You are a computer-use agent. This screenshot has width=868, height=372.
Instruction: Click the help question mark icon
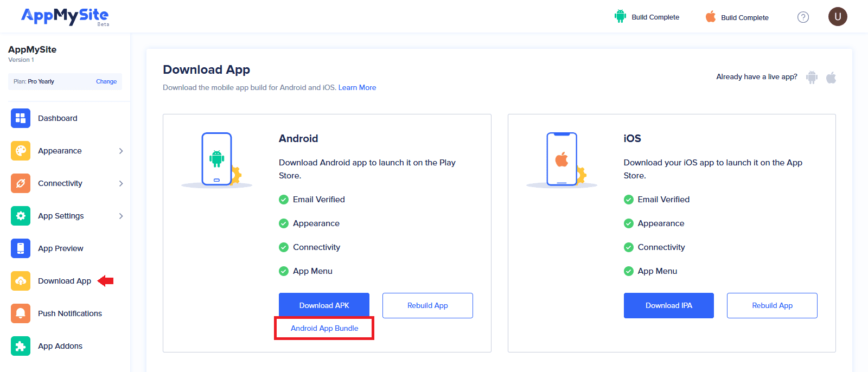click(x=803, y=17)
